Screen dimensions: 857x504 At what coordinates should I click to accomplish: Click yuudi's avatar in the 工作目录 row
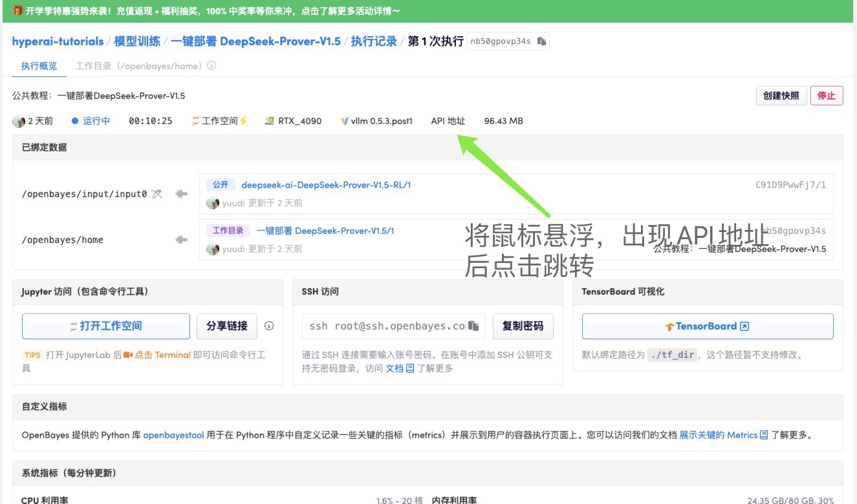click(x=213, y=249)
